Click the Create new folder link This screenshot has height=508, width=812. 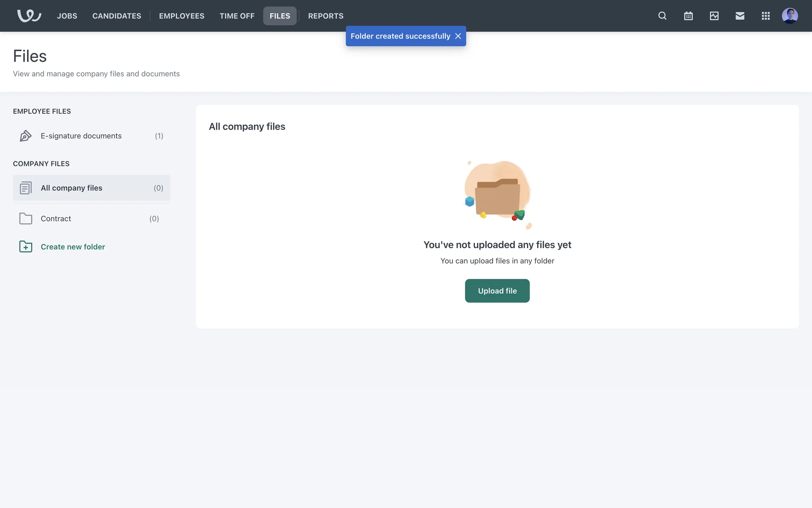(73, 247)
